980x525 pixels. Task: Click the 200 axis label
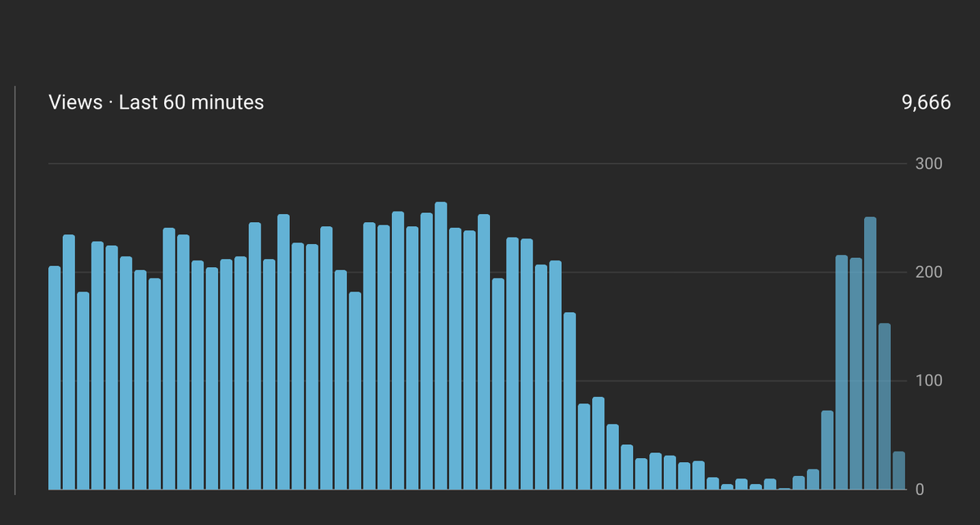(929, 272)
